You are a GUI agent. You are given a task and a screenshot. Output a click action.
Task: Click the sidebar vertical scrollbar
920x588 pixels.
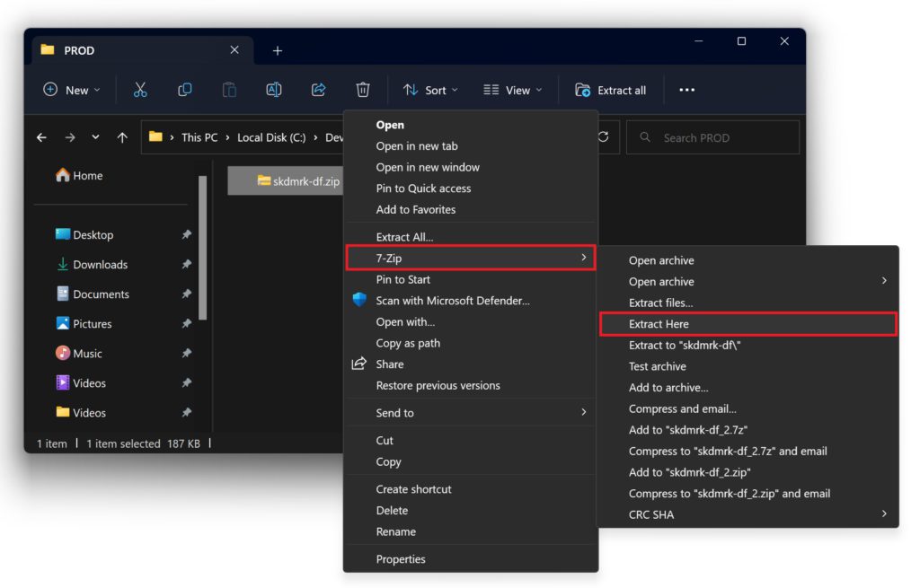203,247
